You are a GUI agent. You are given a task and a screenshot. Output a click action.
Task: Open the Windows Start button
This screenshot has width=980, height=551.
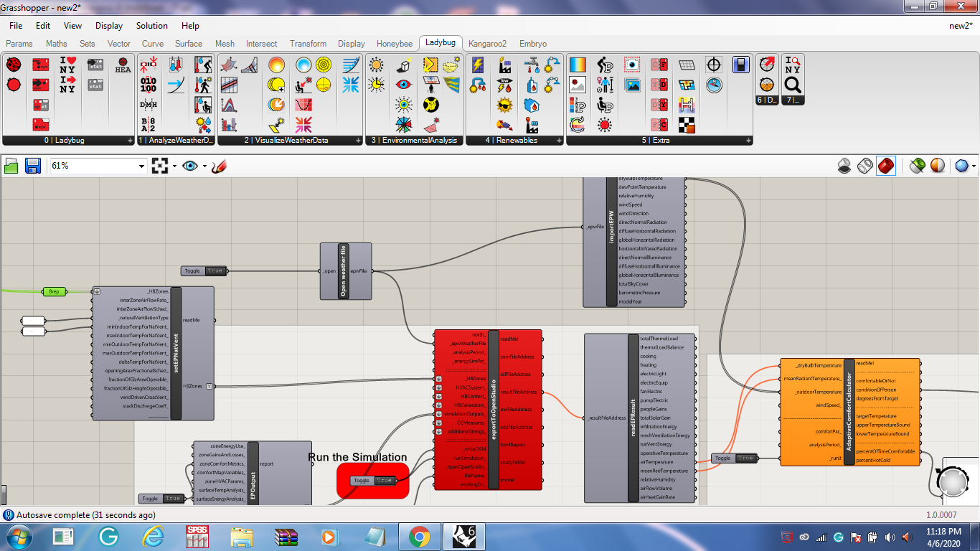[x=18, y=537]
